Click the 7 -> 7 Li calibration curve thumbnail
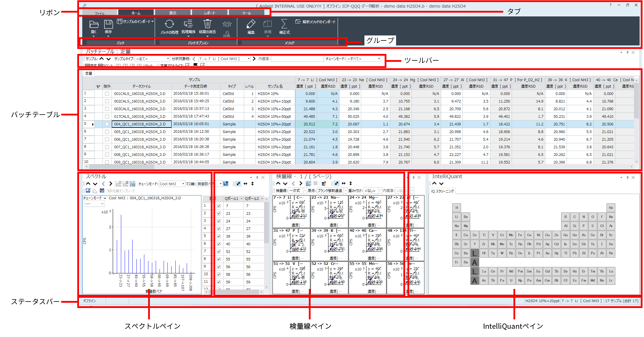The image size is (644, 337). point(291,212)
